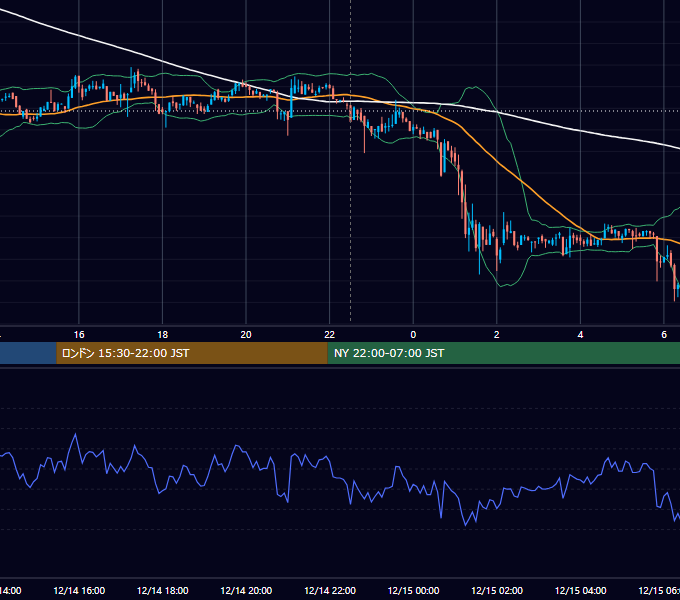Click the hour label 6 on price chart axis

click(x=664, y=335)
